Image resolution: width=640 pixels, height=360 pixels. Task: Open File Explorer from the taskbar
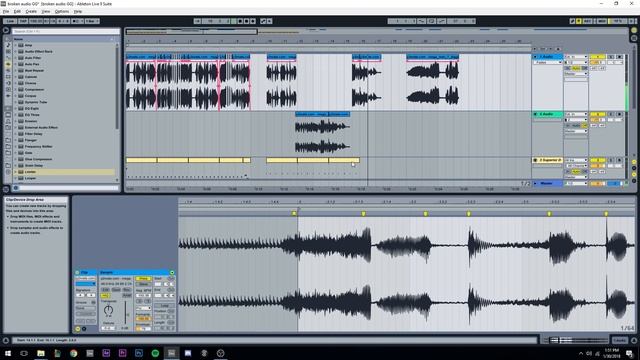(41, 353)
